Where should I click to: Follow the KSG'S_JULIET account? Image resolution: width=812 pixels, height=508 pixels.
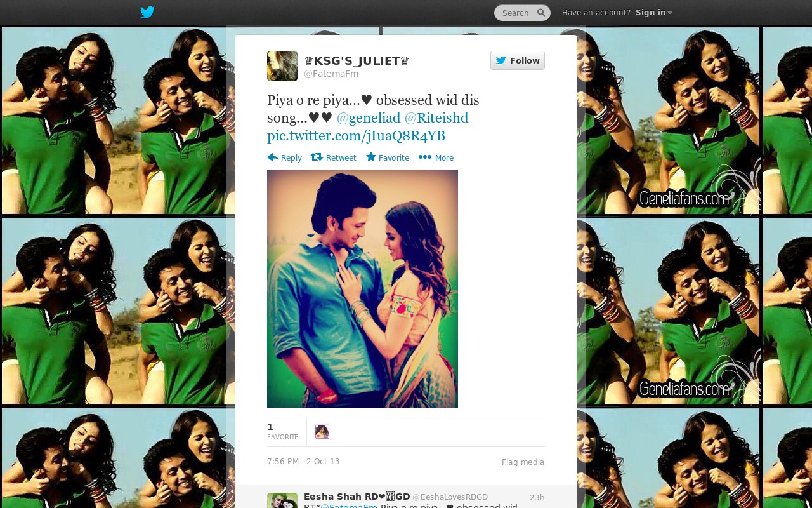click(518, 60)
